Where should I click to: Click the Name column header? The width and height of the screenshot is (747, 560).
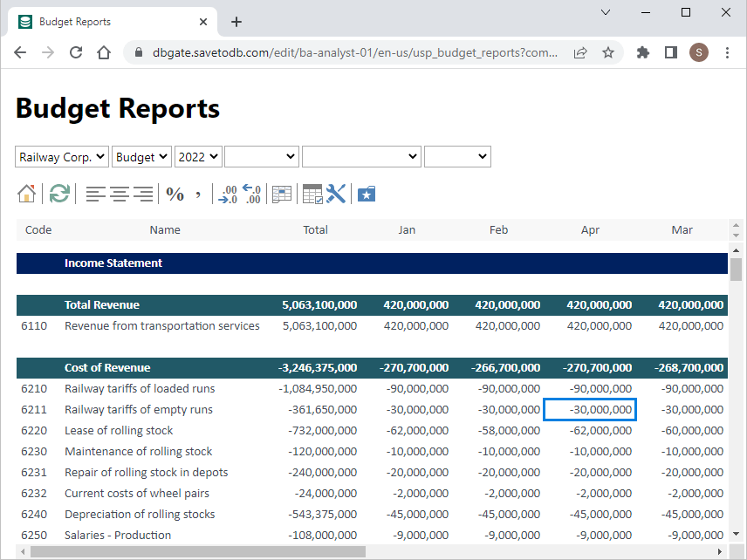coord(165,230)
